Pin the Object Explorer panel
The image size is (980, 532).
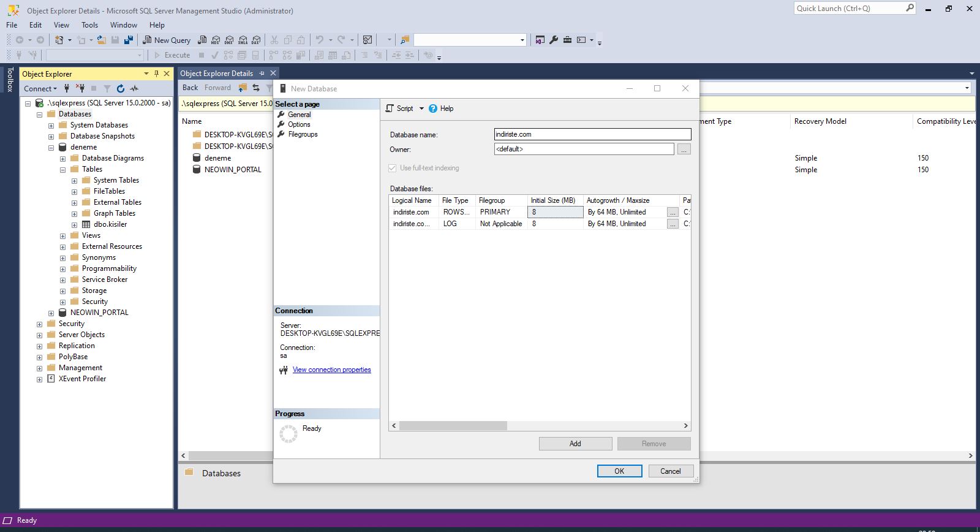[x=156, y=74]
